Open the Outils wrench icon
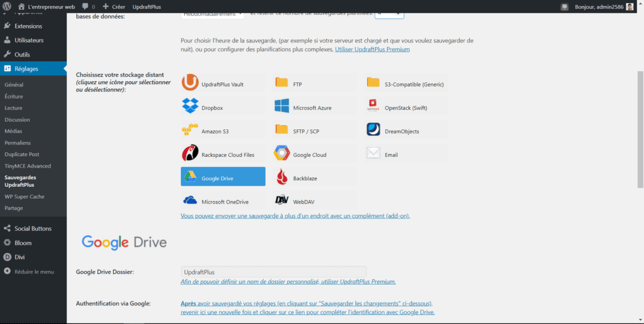Viewport: 644px width, 324px height. click(7, 54)
